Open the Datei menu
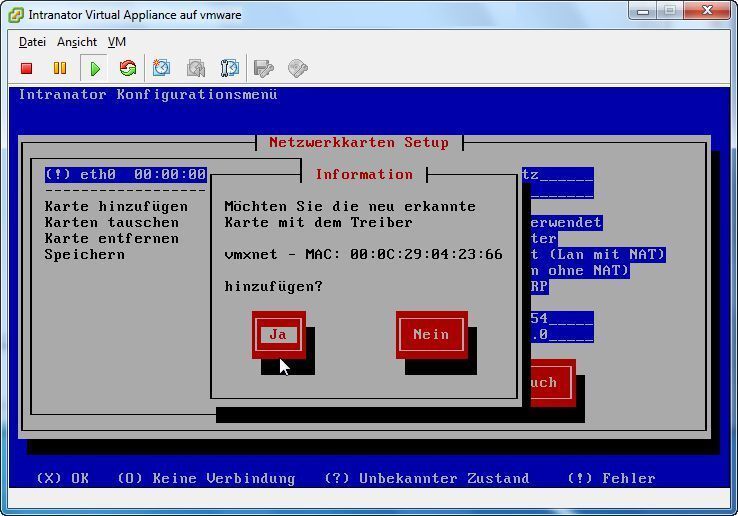The height and width of the screenshot is (516, 738). 32,42
